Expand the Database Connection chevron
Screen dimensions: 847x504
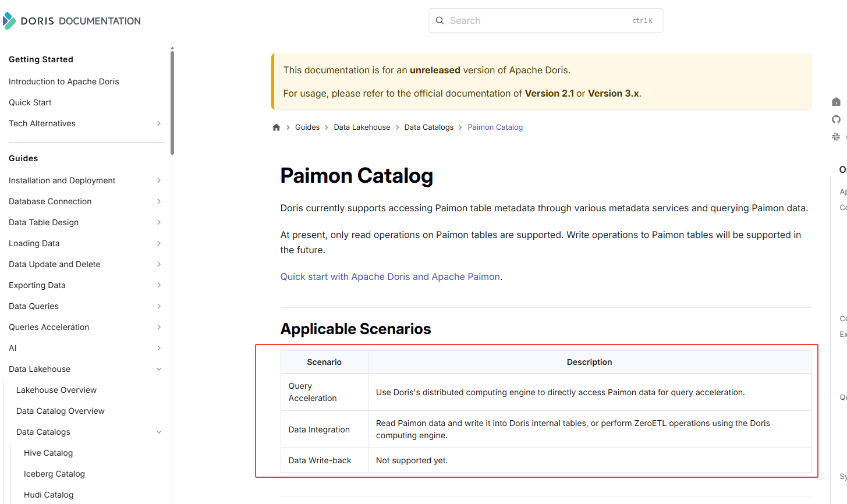[x=159, y=201]
